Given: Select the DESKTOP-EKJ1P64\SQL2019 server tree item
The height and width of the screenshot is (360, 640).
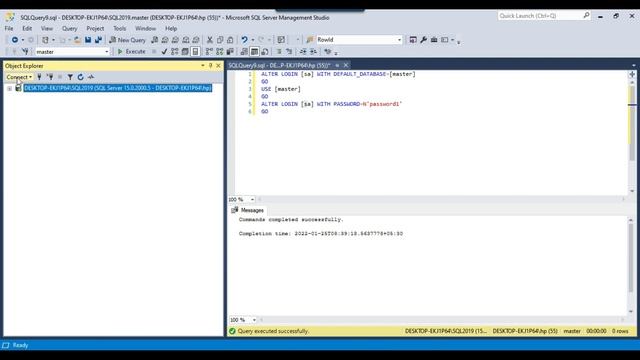Looking at the screenshot, I should (118, 88).
